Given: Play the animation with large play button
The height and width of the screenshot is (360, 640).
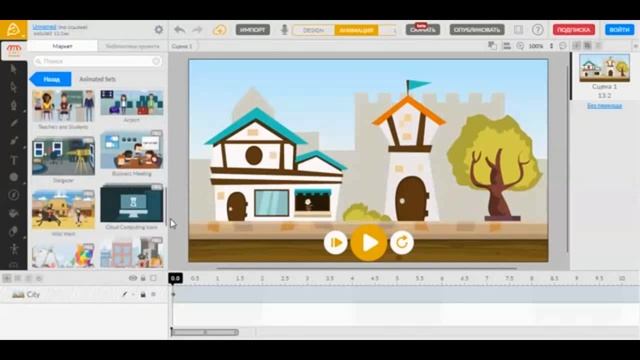Looking at the screenshot, I should tap(369, 243).
